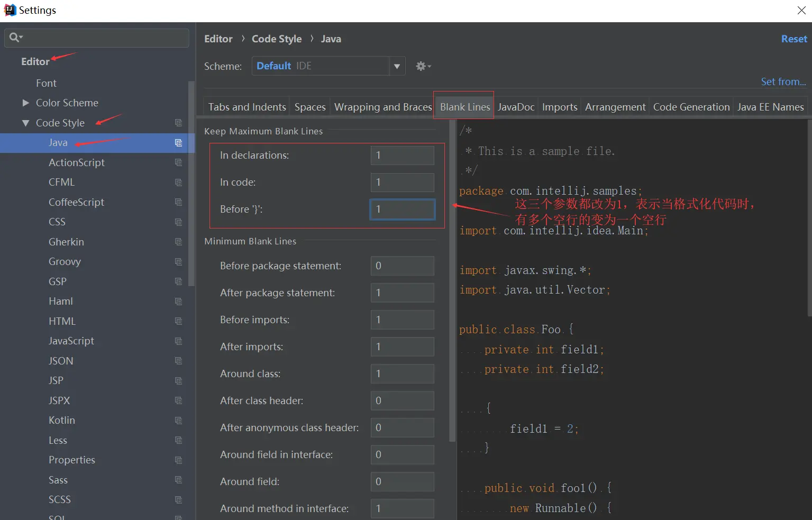The width and height of the screenshot is (812, 520).
Task: Click the Around class value field
Action: tap(403, 374)
